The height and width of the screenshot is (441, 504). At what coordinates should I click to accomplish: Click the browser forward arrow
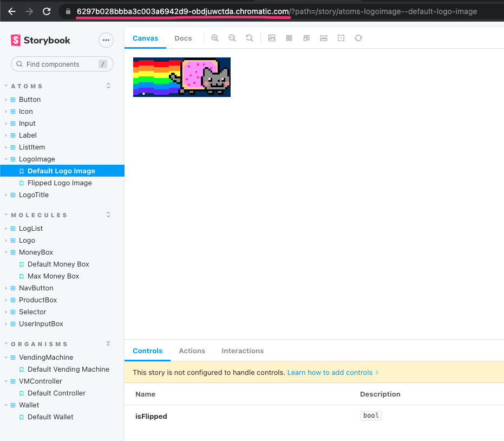(x=29, y=11)
